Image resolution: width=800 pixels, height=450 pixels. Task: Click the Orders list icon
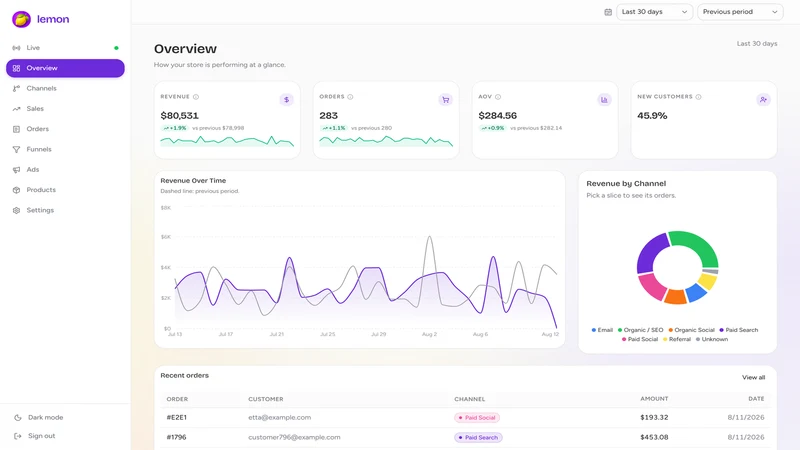coord(16,129)
